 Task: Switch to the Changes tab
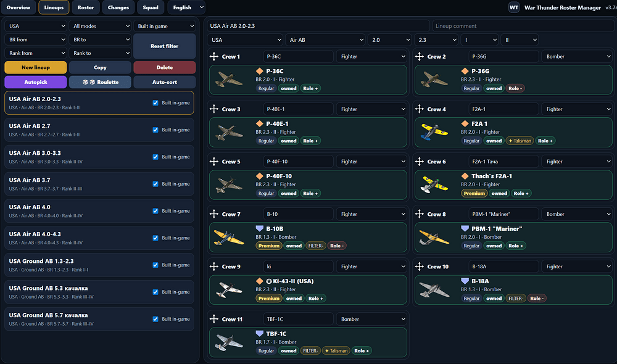[118, 7]
